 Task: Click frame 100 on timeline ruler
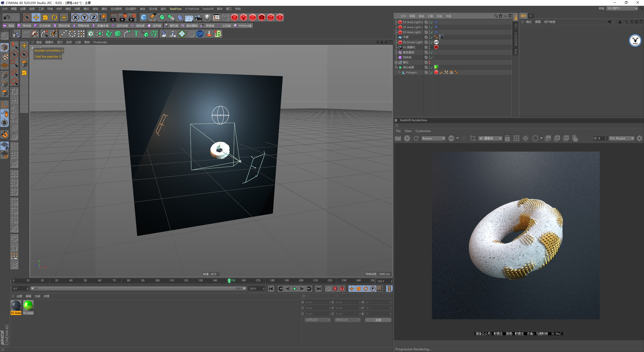coord(157,280)
